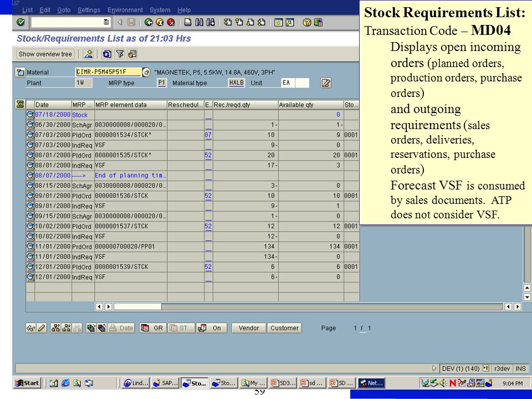This screenshot has width=532, height=399.
Task: Click the Refresh icon beside the filter
Action: click(107, 54)
